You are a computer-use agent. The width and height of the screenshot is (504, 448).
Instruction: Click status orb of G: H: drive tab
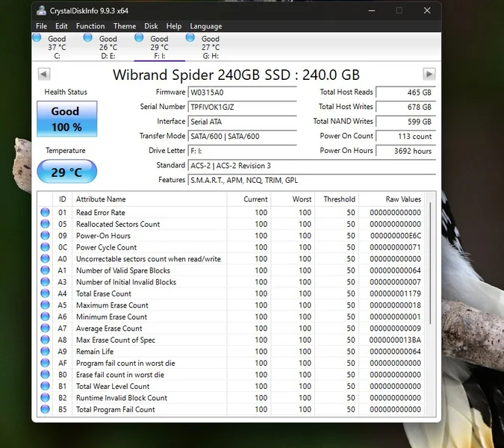point(190,37)
